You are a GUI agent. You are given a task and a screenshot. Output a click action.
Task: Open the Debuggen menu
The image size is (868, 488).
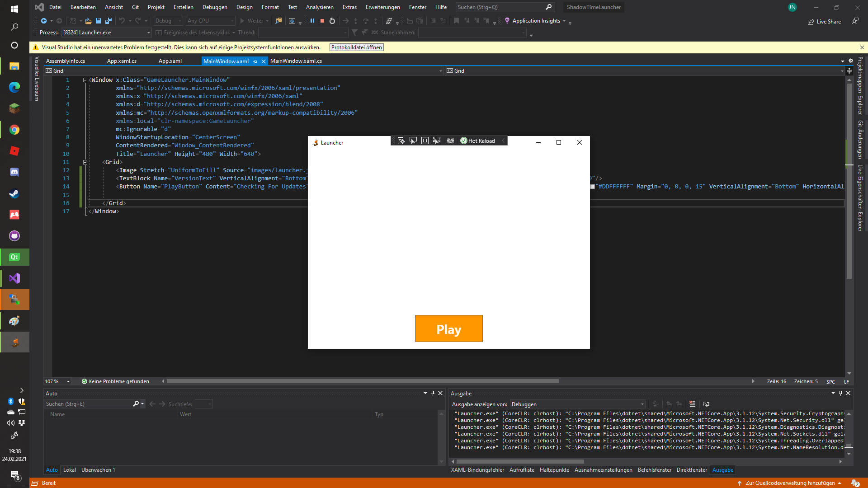pos(215,7)
